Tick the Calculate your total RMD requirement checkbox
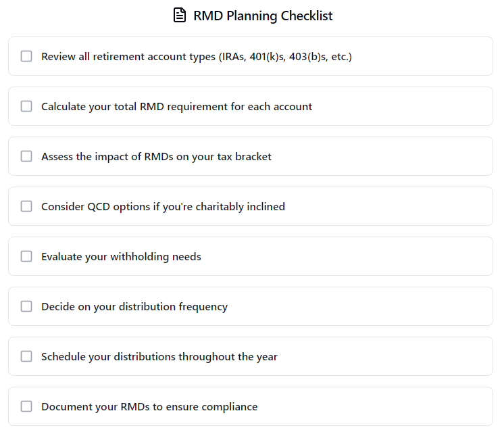The width and height of the screenshot is (504, 434). 26,106
